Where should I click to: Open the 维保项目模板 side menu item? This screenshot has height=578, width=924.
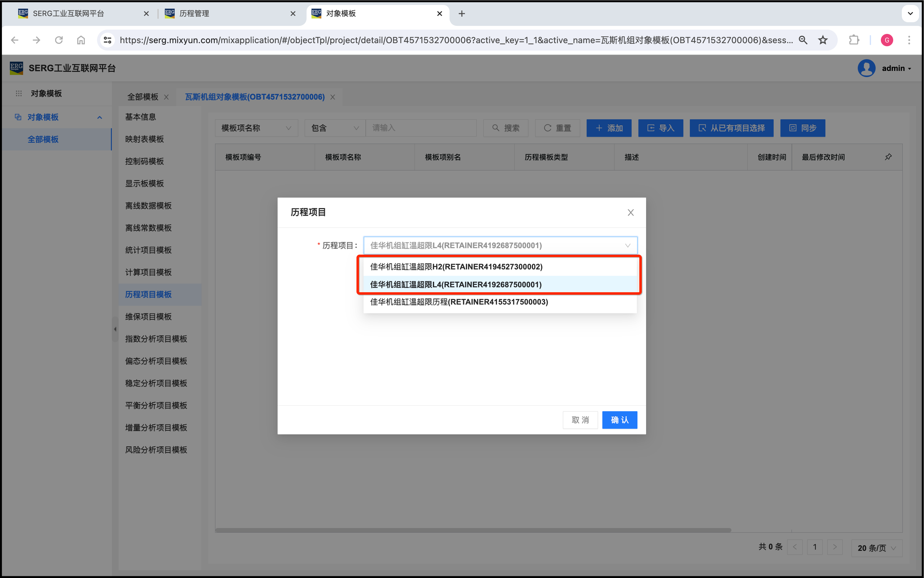tap(148, 317)
